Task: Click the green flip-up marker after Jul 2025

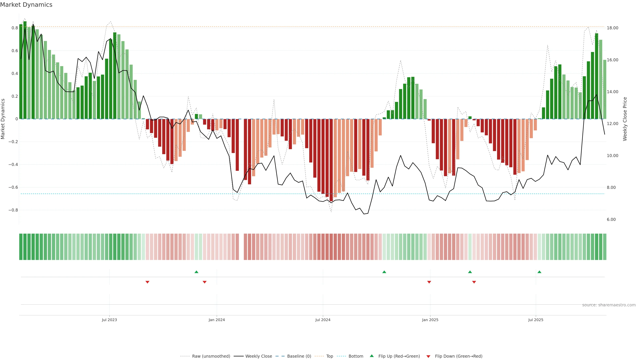Action: tap(539, 272)
